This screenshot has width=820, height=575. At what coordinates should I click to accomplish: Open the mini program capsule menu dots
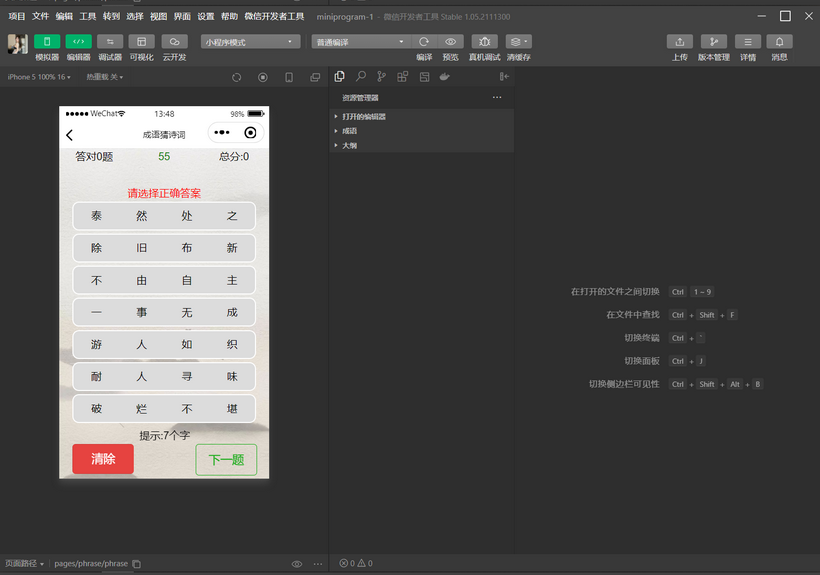[x=222, y=132]
